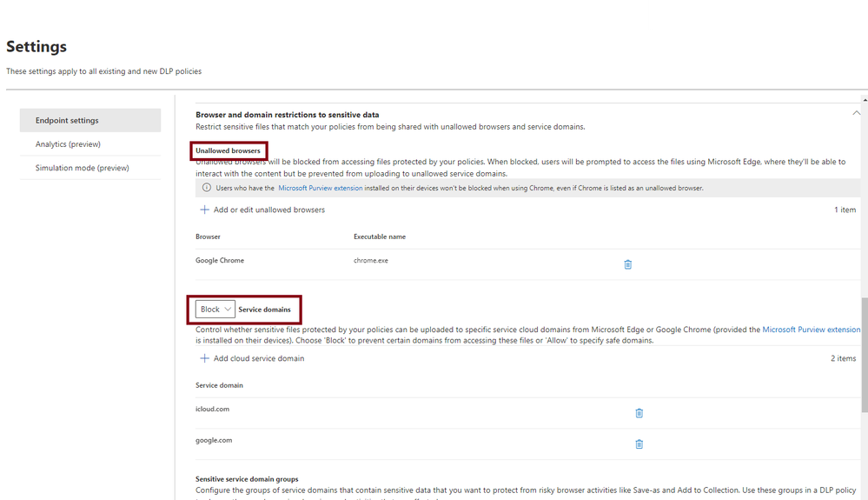
Task: Follow Microsoft Purview extension link in Service domains text
Action: pos(811,330)
